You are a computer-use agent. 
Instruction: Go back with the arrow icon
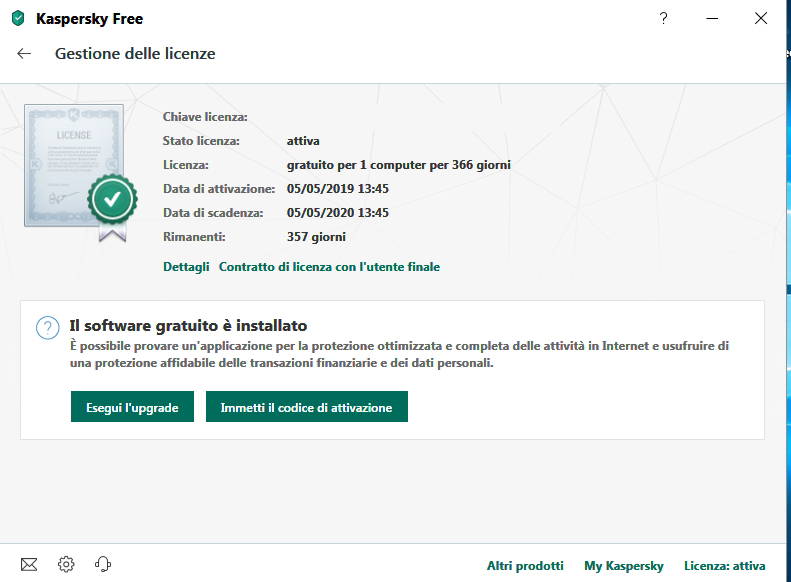click(x=24, y=53)
